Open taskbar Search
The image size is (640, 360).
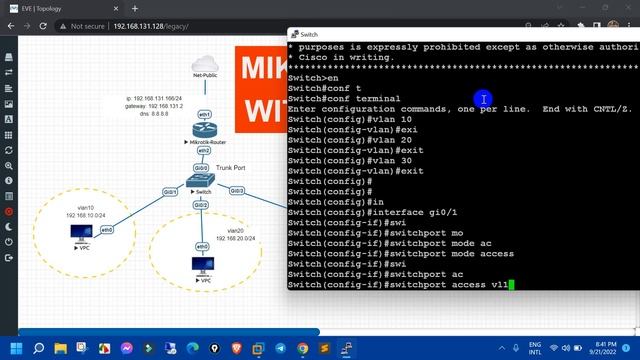point(38,348)
